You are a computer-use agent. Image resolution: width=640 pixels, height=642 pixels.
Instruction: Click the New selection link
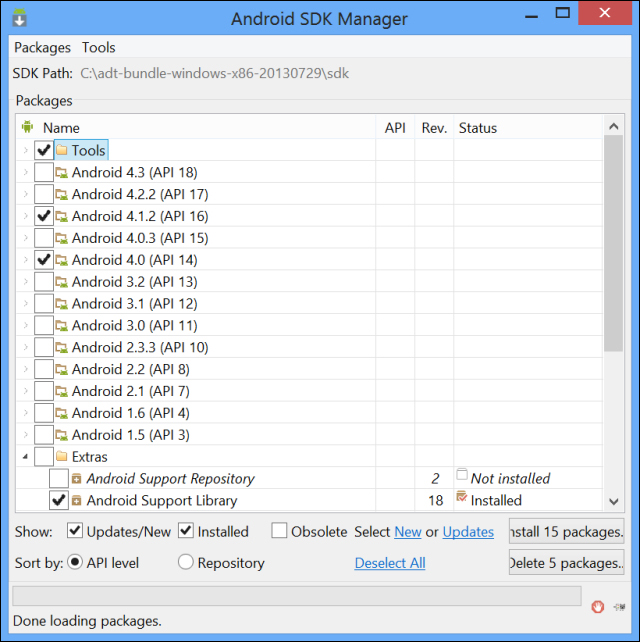408,532
